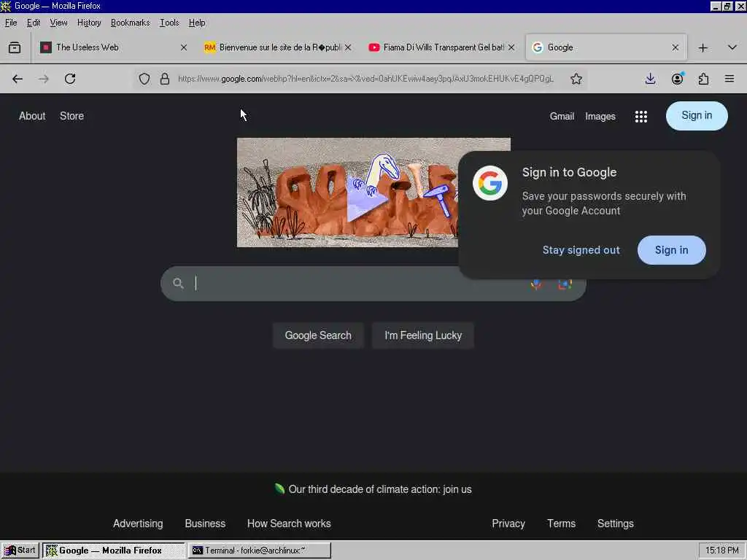List all tabs dropdown arrow
747x560 pixels.
pyautogui.click(x=732, y=47)
